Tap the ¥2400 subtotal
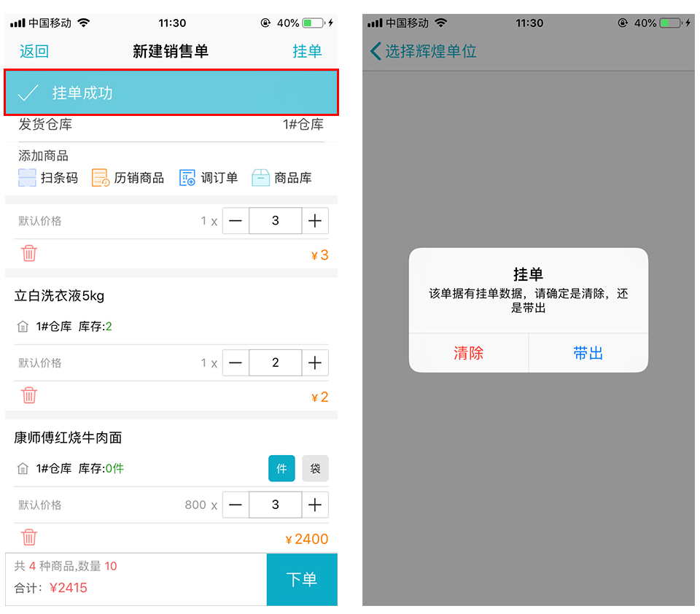This screenshot has width=700, height=614. coord(307,539)
